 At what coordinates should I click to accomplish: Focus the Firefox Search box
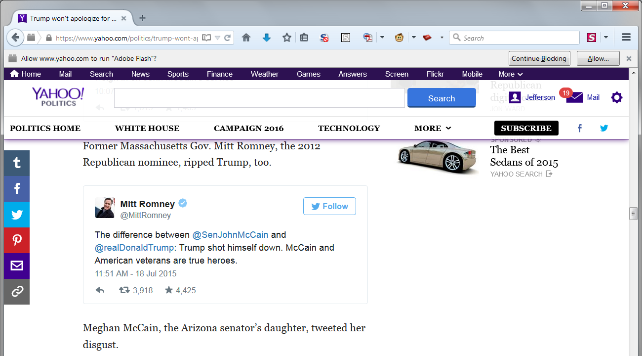pos(514,38)
